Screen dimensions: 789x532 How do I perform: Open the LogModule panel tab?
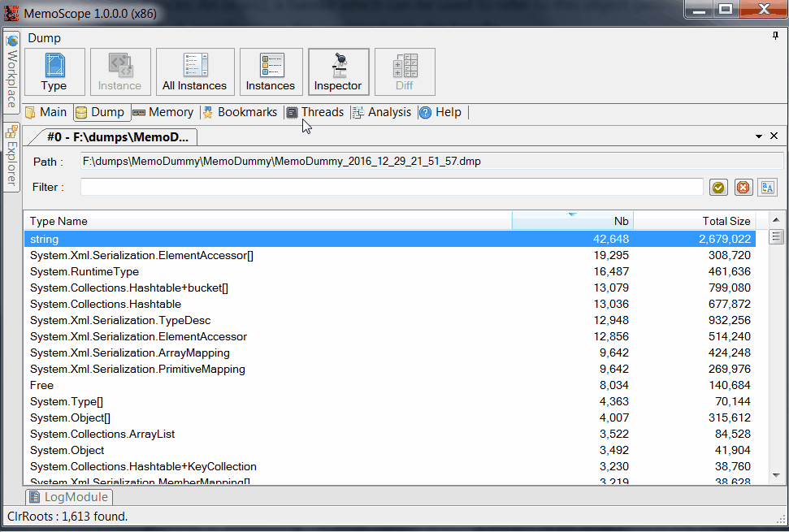[x=69, y=497]
